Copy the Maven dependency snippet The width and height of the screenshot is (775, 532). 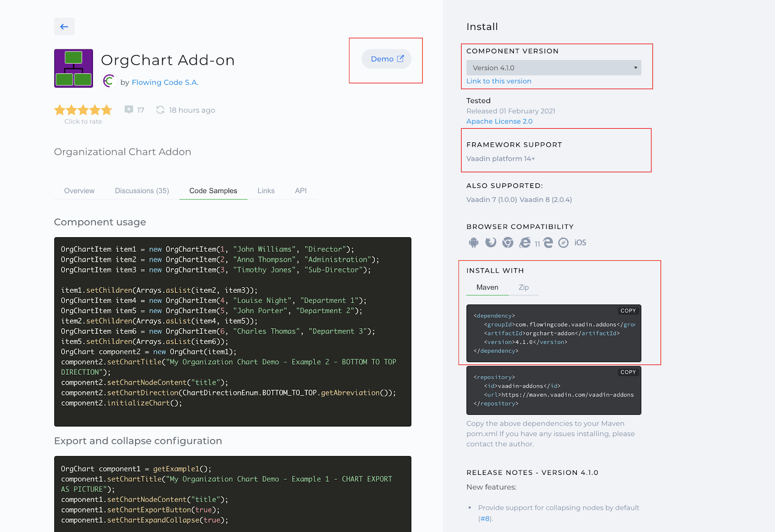[628, 311]
